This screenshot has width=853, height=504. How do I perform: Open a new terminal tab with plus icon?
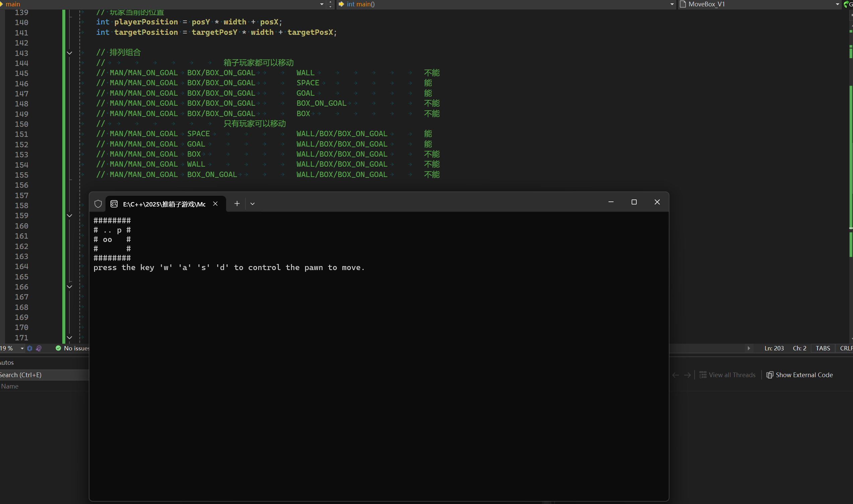(237, 203)
